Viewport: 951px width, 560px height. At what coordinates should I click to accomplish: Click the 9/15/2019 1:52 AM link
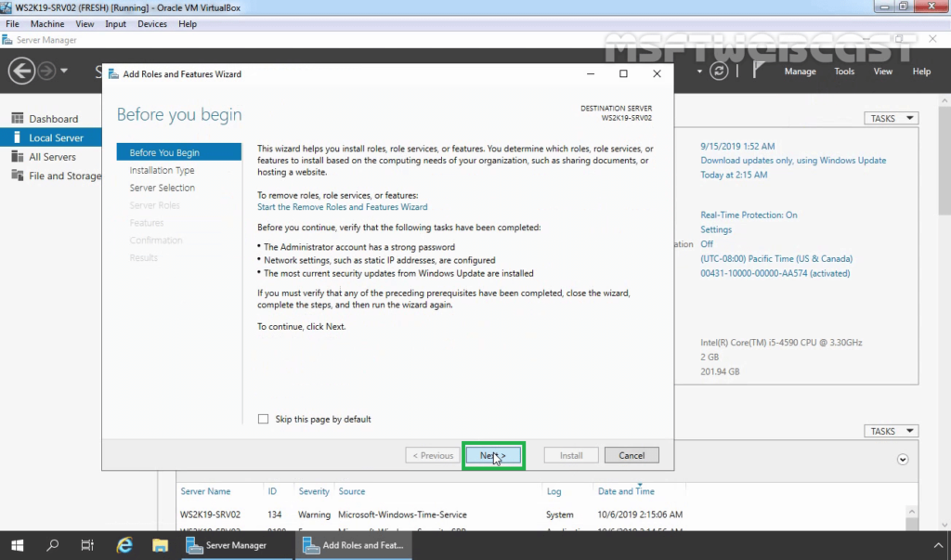pyautogui.click(x=737, y=146)
